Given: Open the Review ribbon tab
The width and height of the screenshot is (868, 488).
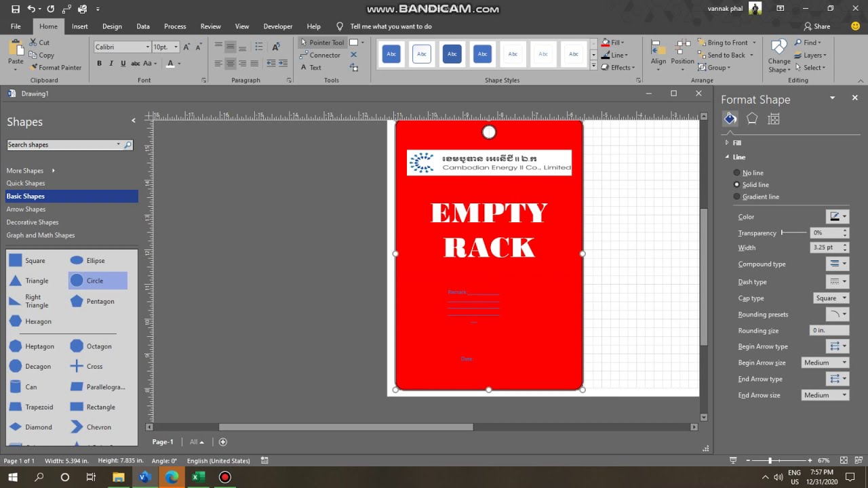Looking at the screenshot, I should click(210, 26).
